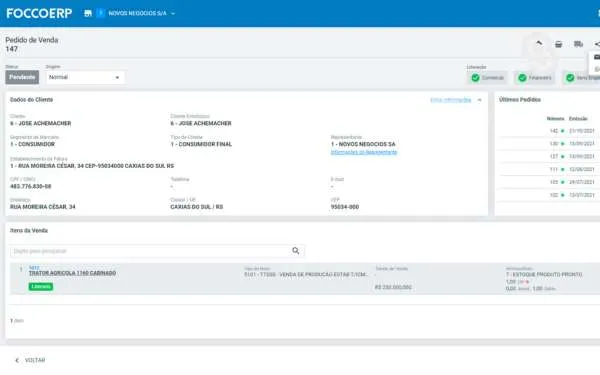Click the delivery truck icon

pyautogui.click(x=579, y=44)
